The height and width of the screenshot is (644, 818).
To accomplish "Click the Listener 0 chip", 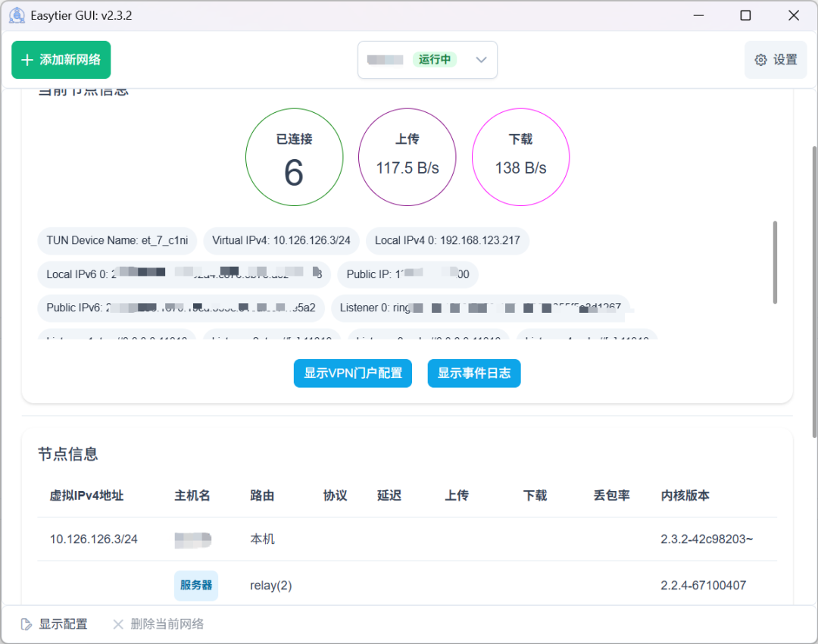I will (x=480, y=308).
